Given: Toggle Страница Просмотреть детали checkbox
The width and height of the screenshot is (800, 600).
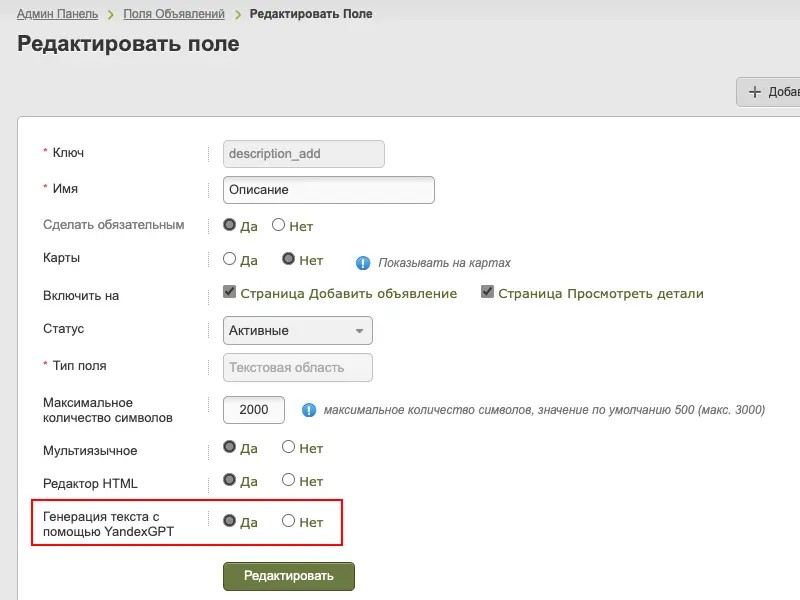Looking at the screenshot, I should 488,293.
